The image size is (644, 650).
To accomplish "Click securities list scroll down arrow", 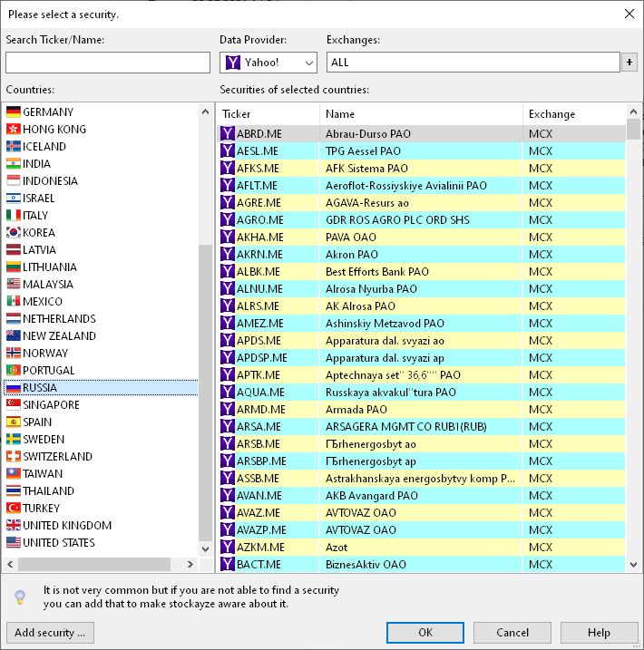I will tap(633, 564).
